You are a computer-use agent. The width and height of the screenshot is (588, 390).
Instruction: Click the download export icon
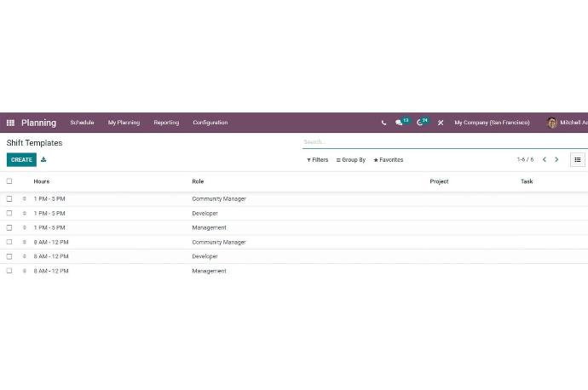point(43,159)
